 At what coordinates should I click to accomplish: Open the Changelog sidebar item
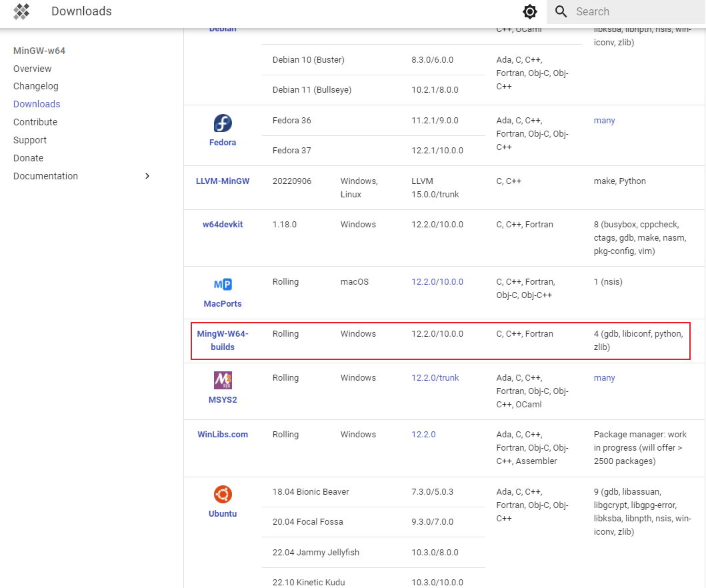(x=35, y=86)
